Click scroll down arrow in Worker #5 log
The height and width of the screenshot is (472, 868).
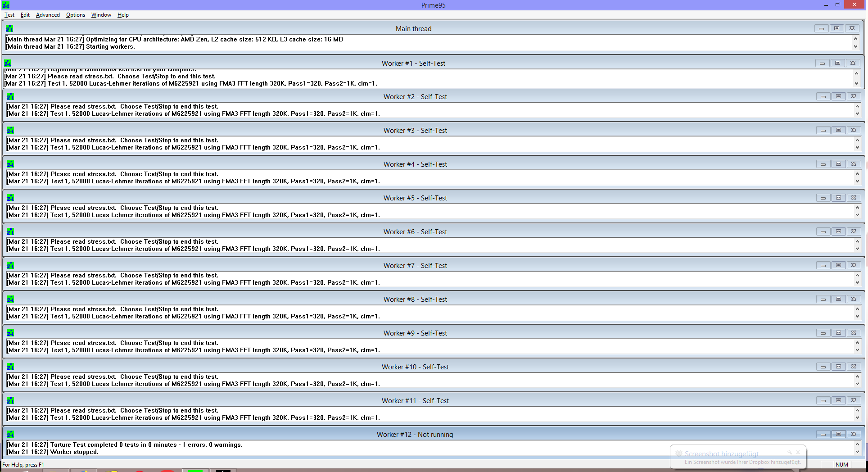857,215
